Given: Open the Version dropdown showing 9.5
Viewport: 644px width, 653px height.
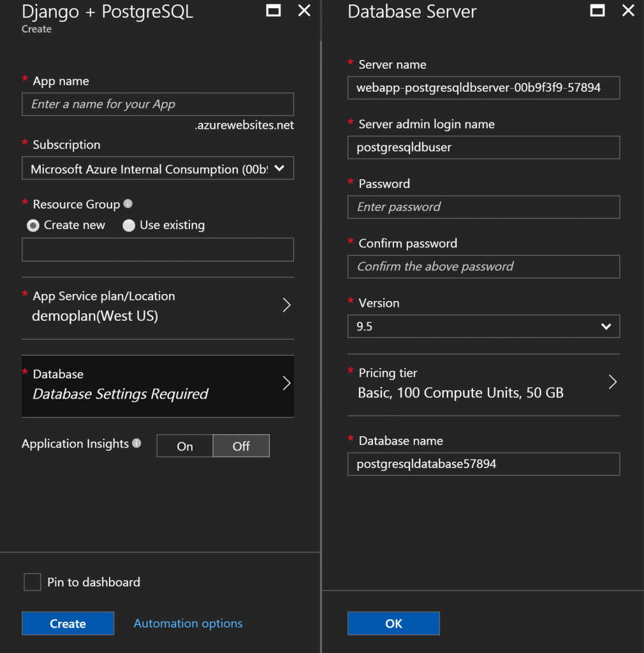Looking at the screenshot, I should 483,326.
